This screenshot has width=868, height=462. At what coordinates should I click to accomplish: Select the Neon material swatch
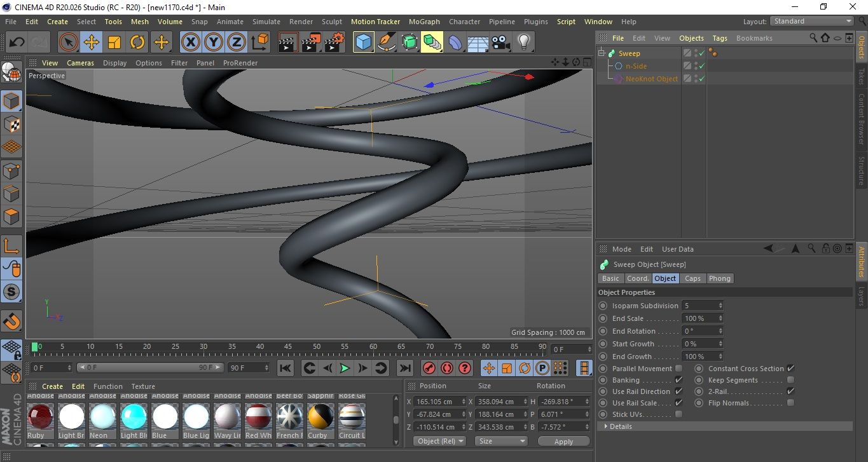pos(102,417)
